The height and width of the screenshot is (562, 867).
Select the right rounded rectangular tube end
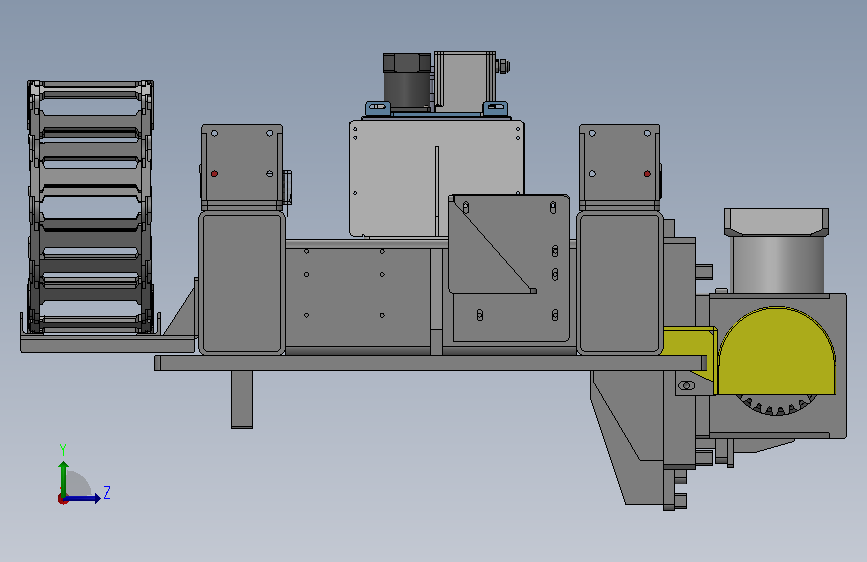620,283
